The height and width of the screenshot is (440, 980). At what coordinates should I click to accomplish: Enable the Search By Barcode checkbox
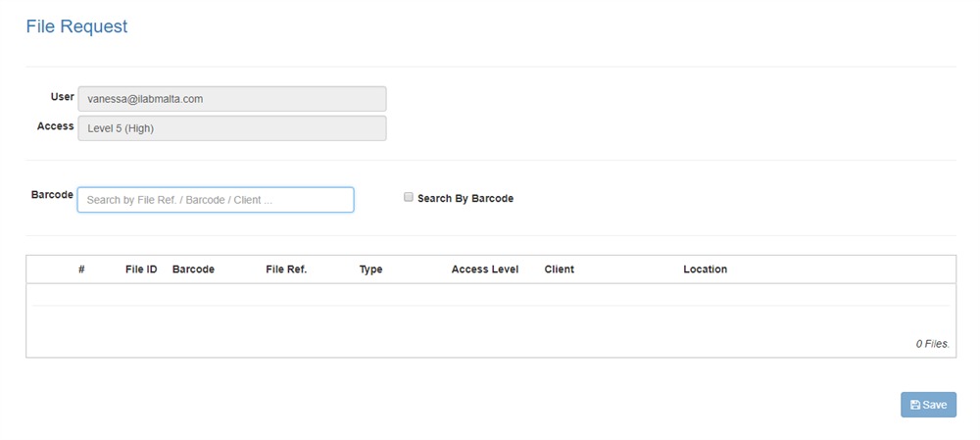409,197
